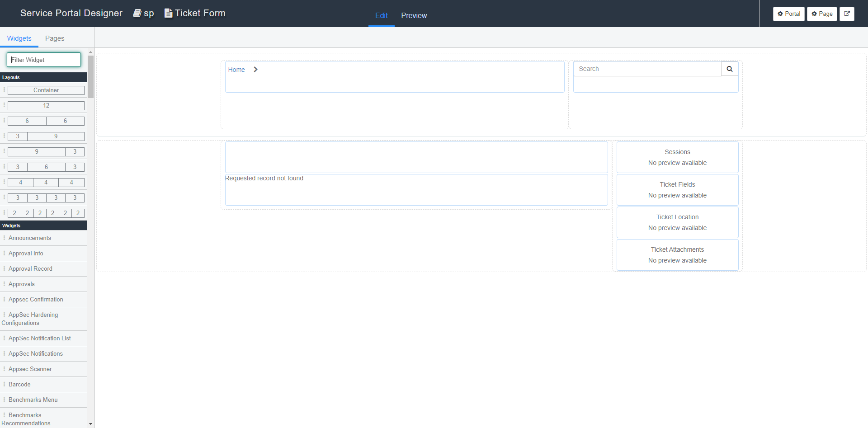Click the Barcode widget drag handle
868x428 pixels.
pos(5,384)
